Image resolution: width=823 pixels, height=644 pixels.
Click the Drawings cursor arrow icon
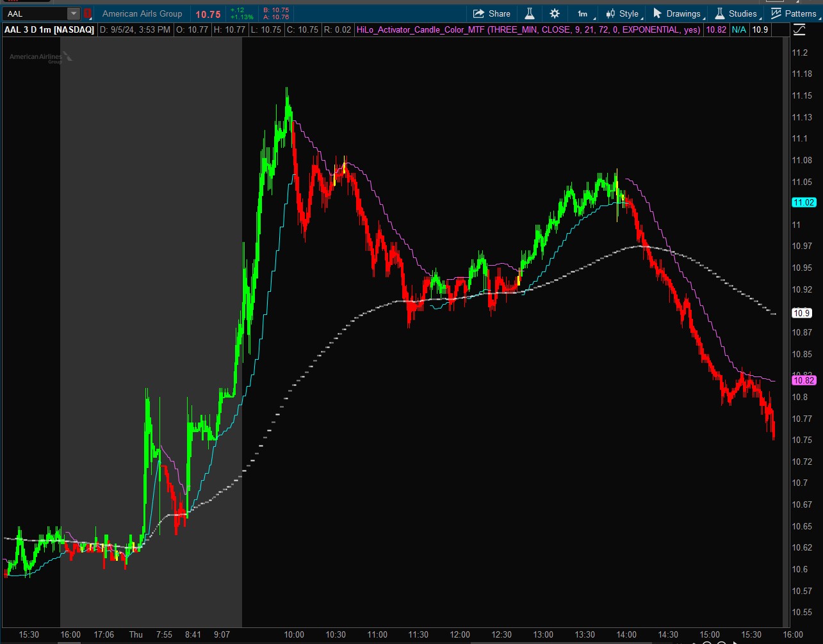[657, 13]
